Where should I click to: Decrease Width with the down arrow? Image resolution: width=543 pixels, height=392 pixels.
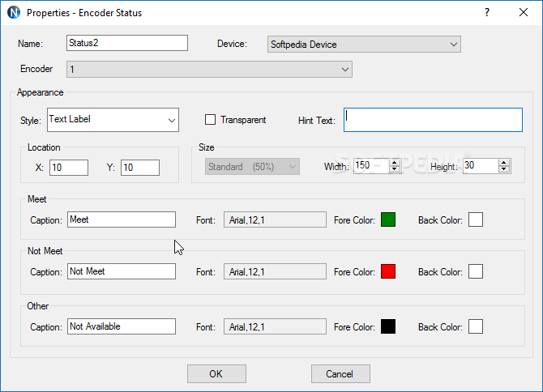(x=394, y=169)
